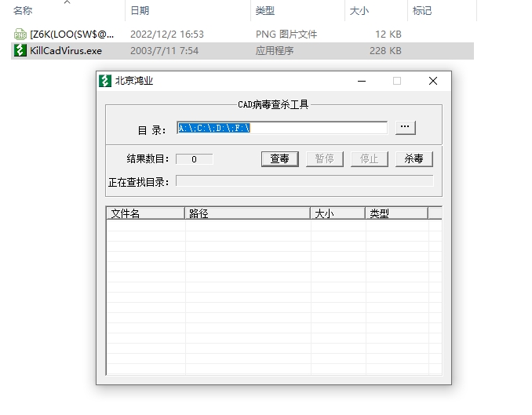The height and width of the screenshot is (415, 532).
Task: Click the '228 KB' size cell
Action: [385, 51]
